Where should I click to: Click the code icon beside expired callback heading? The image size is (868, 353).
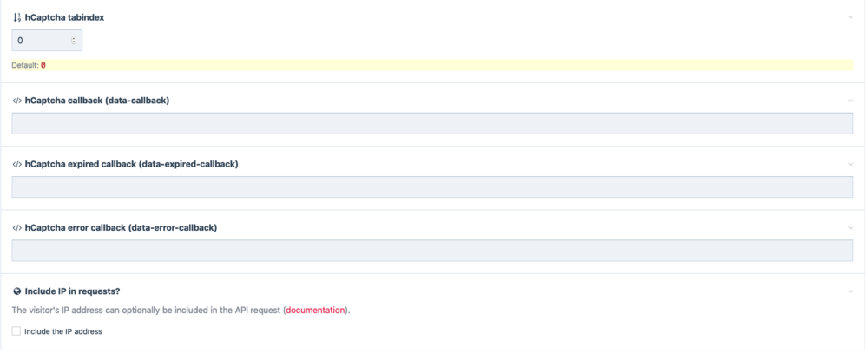pos(16,164)
